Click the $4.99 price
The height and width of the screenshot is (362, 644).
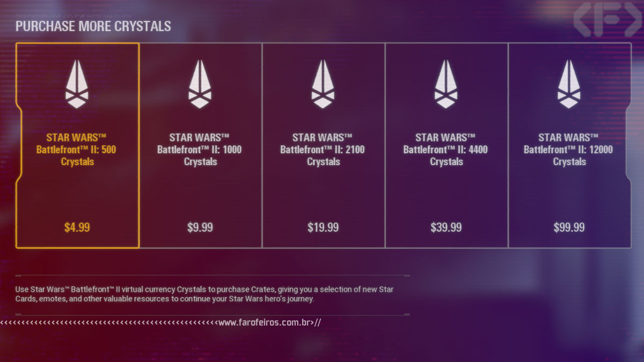tap(77, 227)
